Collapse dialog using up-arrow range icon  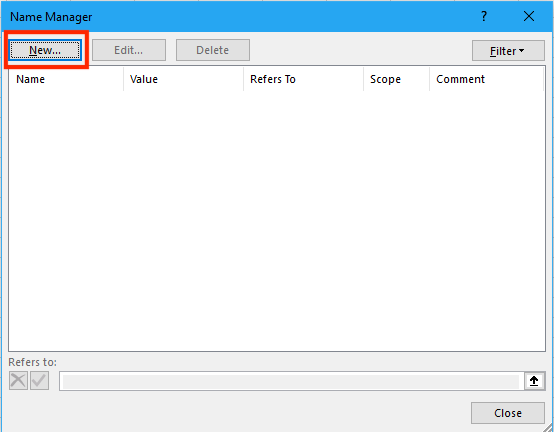(534, 381)
